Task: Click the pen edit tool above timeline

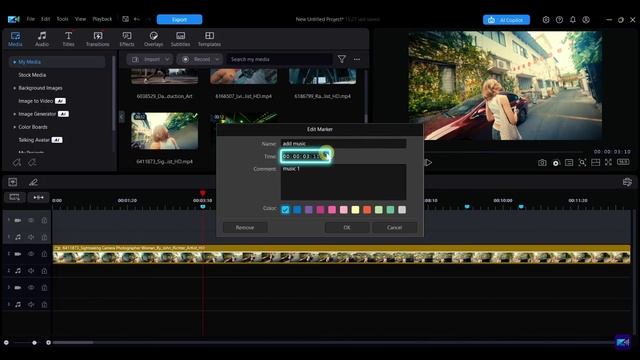Action: click(x=33, y=182)
